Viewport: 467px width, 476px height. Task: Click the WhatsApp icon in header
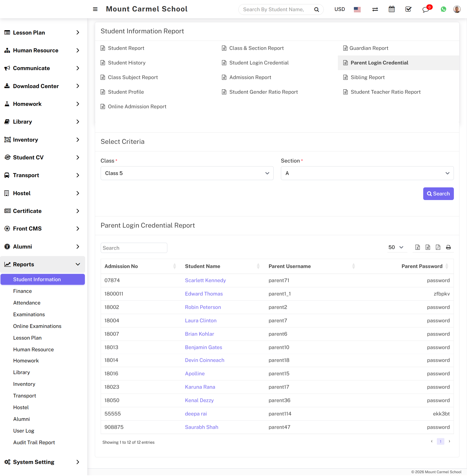tap(443, 9)
